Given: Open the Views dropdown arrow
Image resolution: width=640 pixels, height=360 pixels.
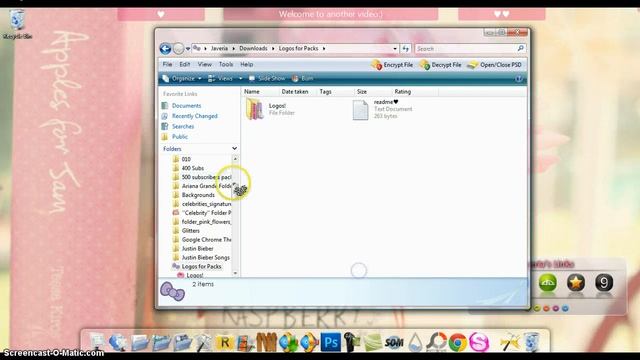Looking at the screenshot, I should tap(240, 78).
